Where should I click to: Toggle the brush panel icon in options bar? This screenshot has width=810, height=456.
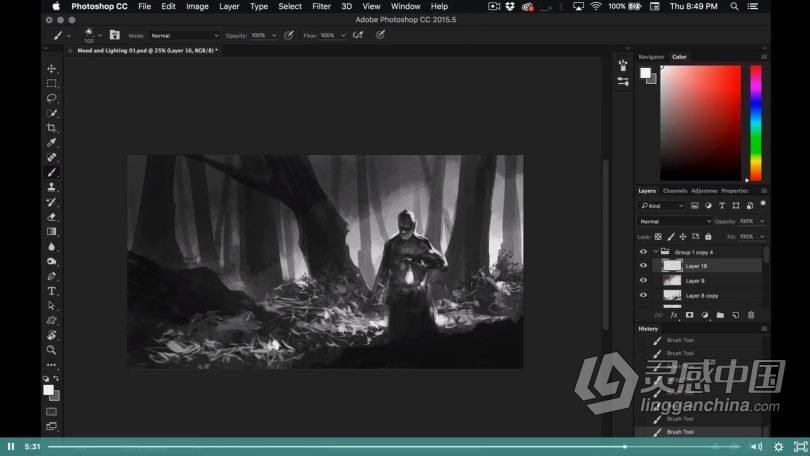tap(115, 35)
